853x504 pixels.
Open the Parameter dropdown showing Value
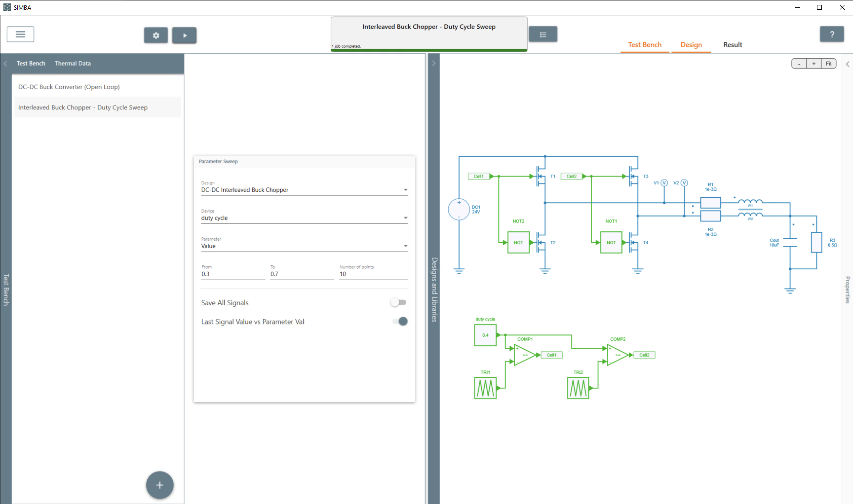(304, 246)
